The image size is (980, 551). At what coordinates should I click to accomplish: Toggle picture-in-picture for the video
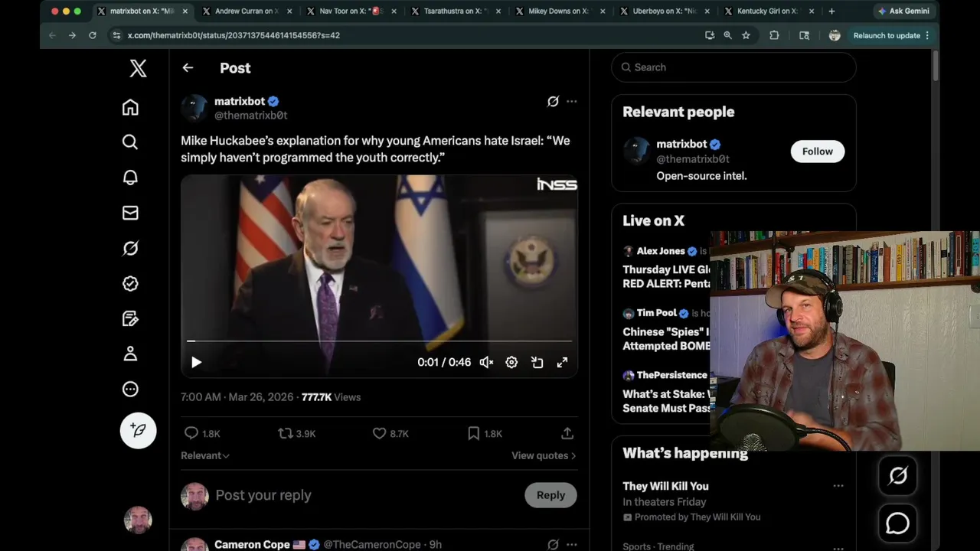point(537,363)
